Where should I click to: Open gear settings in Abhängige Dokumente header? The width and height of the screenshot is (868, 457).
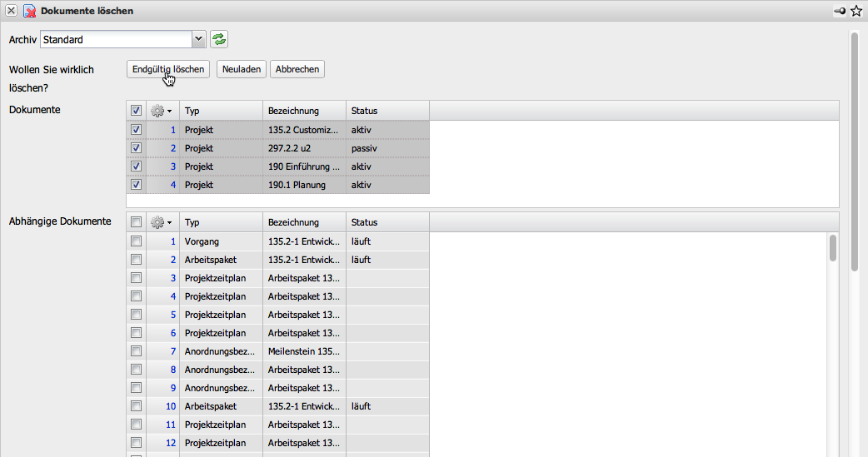(161, 222)
